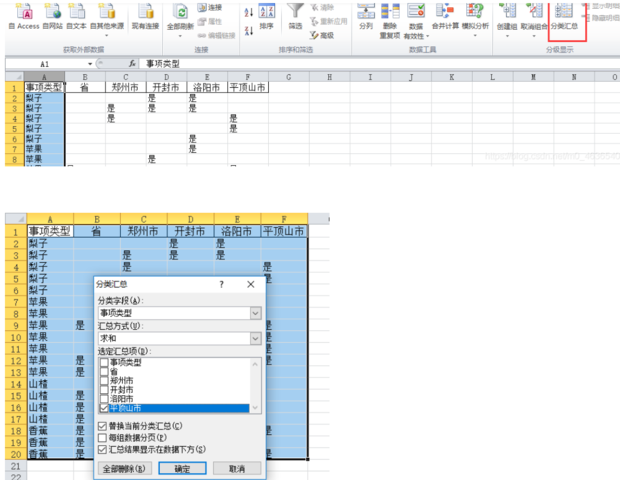620x480 pixels.
Task: Check 郑州市 in 选定汇总项 list
Action: pos(104,380)
